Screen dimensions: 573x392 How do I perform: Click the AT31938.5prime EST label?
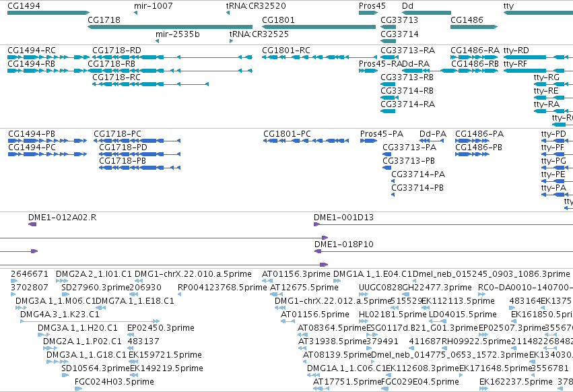pyautogui.click(x=332, y=341)
